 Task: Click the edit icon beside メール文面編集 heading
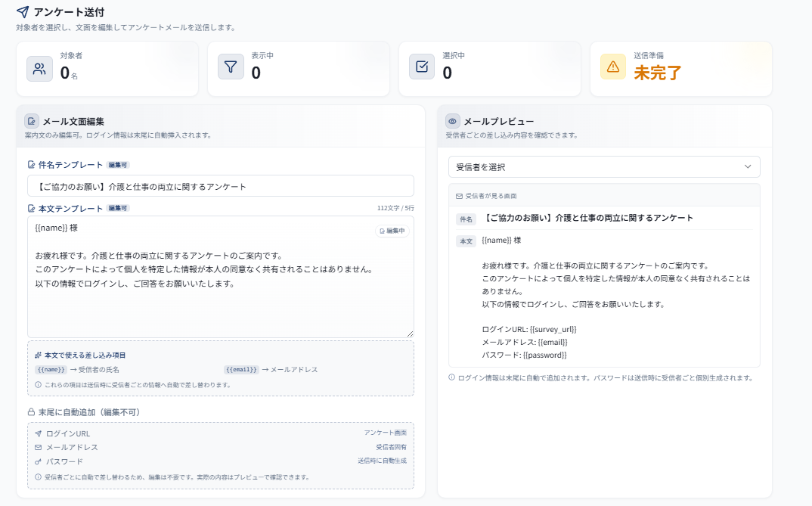pyautogui.click(x=32, y=121)
